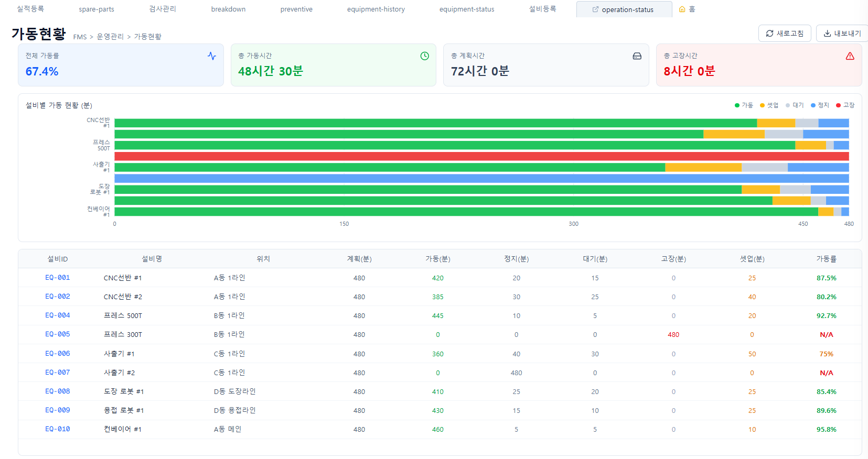Screen dimensions: 868x459
Task: Click the 운영관리 breadcrumb link
Action: (x=110, y=37)
